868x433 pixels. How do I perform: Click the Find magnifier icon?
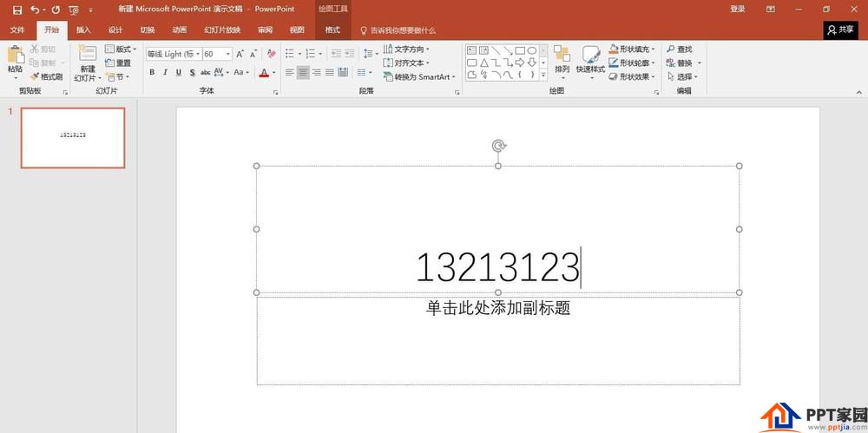pos(670,49)
